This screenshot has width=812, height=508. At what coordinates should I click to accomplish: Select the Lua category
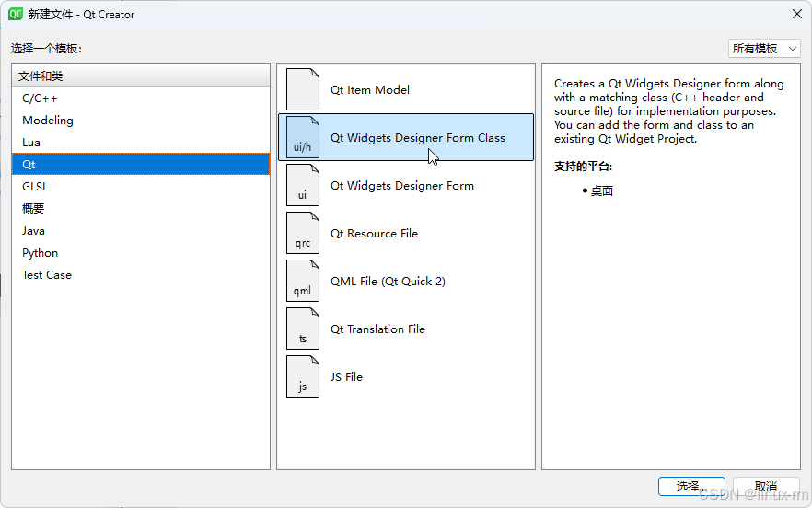point(141,143)
